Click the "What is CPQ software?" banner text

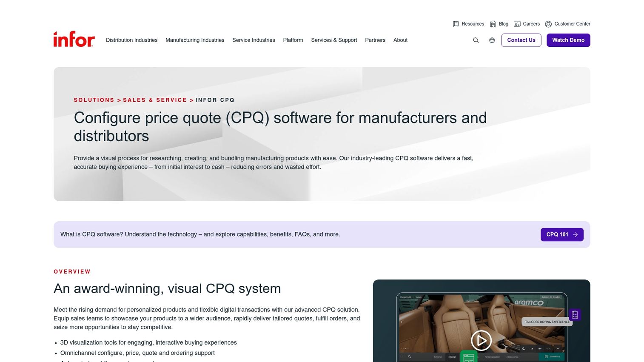(200, 234)
